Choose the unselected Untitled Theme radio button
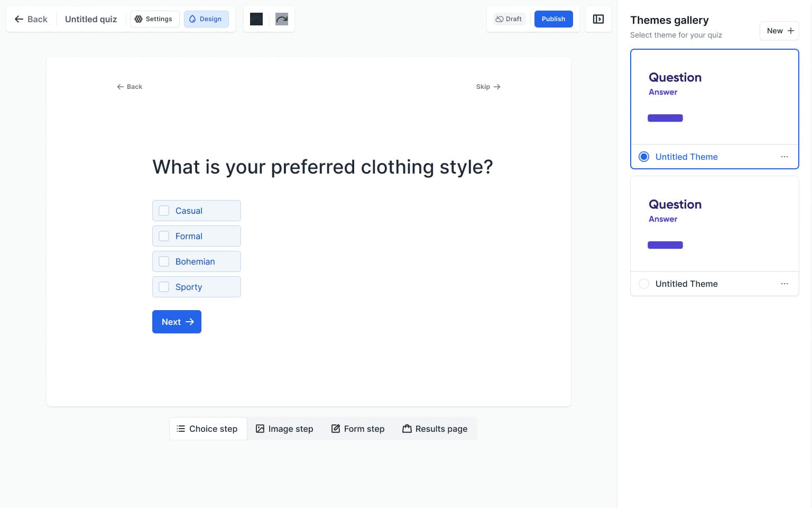The width and height of the screenshot is (812, 508). pos(644,284)
